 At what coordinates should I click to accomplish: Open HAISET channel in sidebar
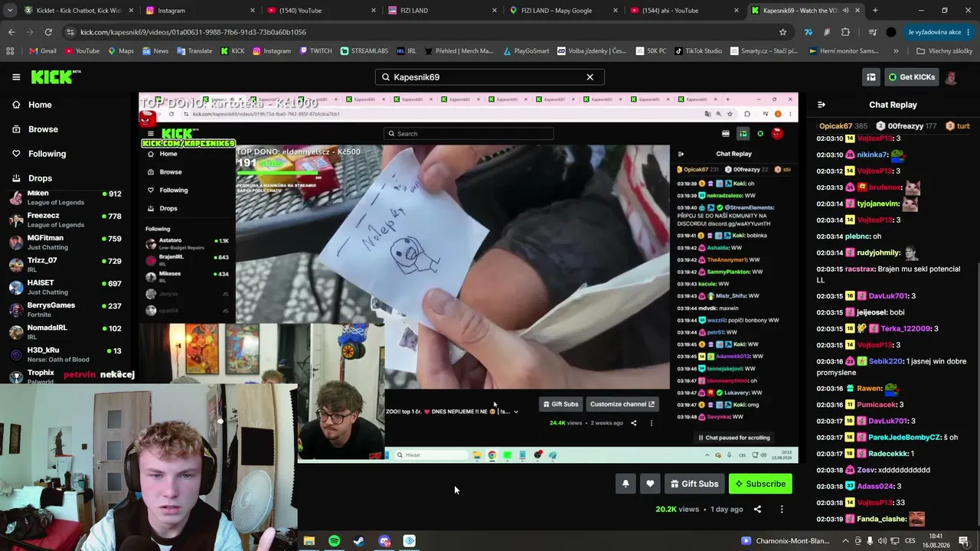point(66,287)
